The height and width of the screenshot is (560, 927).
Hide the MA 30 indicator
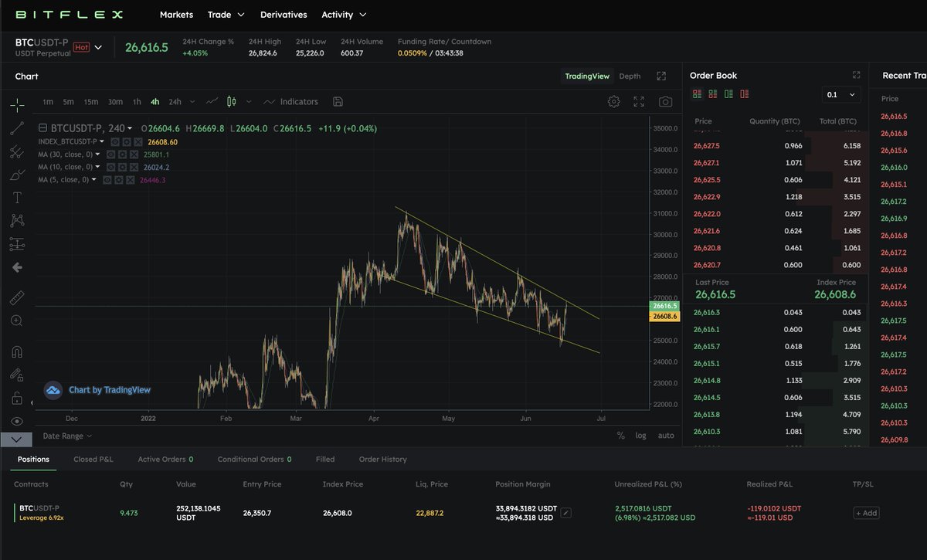tap(110, 154)
